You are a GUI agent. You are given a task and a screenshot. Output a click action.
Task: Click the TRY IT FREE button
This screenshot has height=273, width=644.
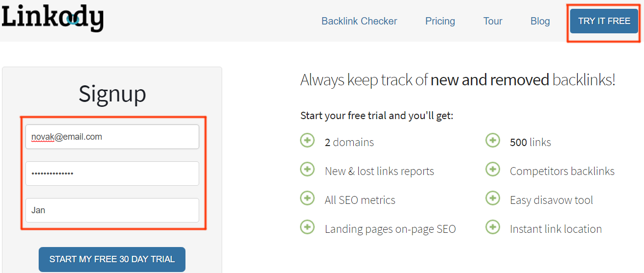tap(604, 21)
